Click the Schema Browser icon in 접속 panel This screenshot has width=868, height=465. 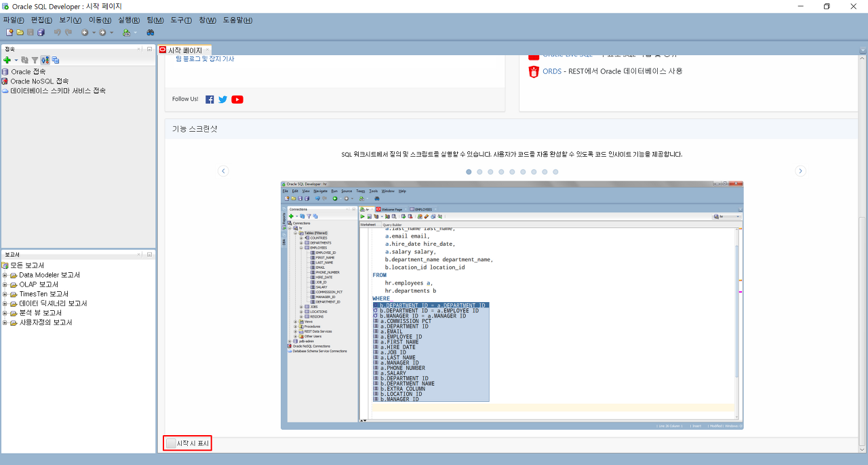coord(45,60)
